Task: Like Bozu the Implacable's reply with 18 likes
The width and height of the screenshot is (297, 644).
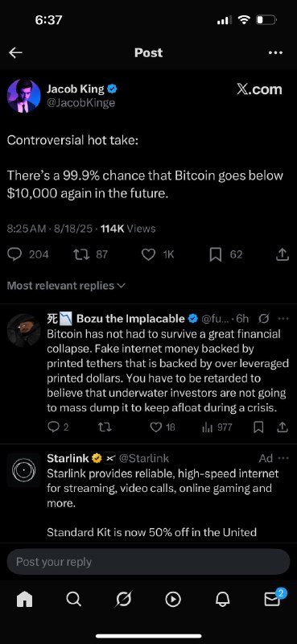Action: pyautogui.click(x=163, y=427)
